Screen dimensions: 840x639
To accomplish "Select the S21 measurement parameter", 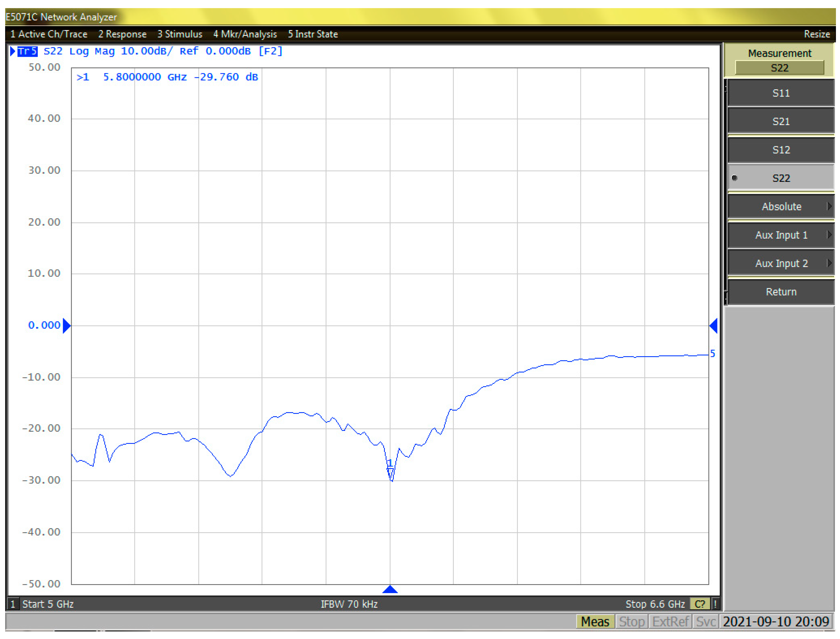I will pyautogui.click(x=781, y=121).
